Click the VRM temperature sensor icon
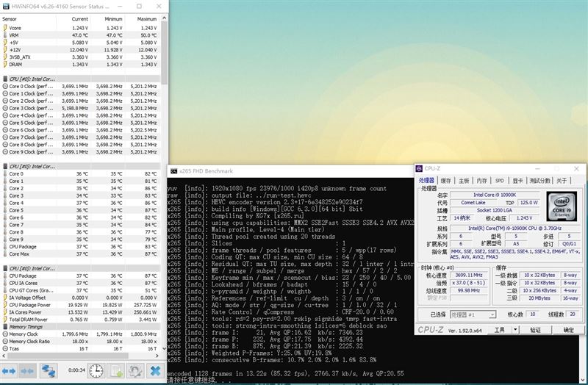The height and width of the screenshot is (385, 588). pyautogui.click(x=5, y=35)
